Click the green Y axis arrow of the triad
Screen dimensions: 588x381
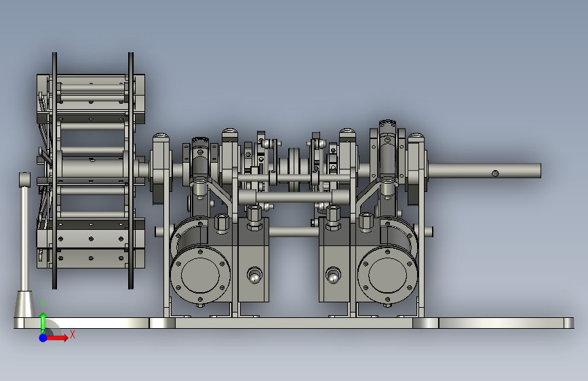(x=43, y=322)
